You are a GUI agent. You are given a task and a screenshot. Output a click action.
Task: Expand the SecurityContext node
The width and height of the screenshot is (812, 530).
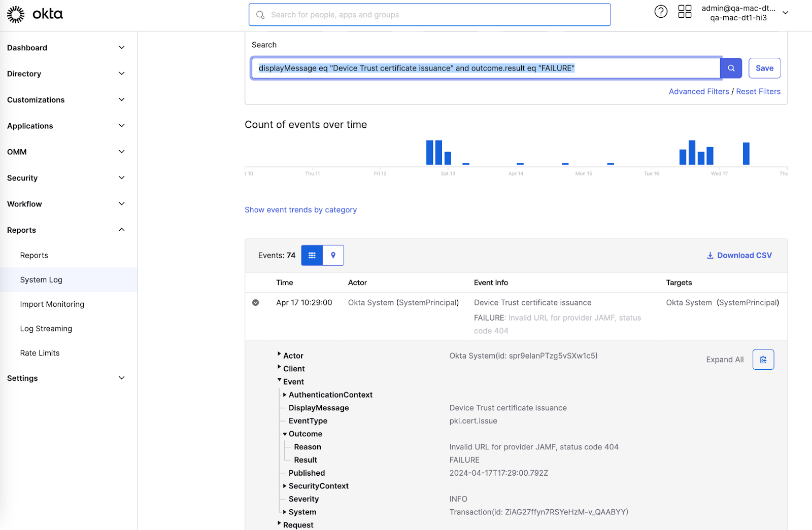[285, 486]
